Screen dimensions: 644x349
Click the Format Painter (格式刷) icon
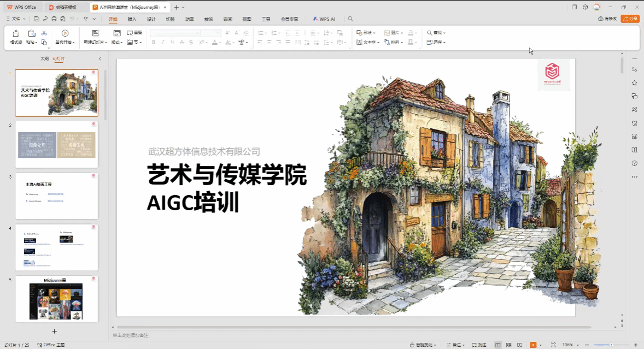point(16,34)
